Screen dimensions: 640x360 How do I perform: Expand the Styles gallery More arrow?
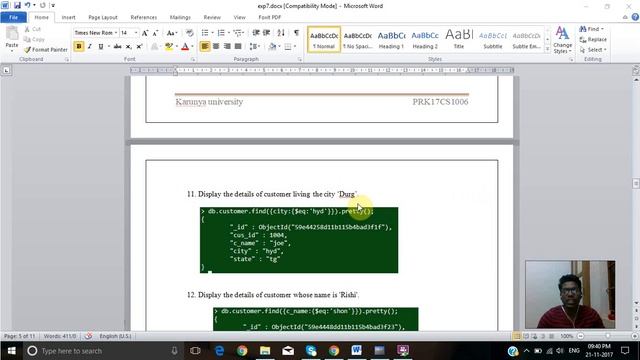[547, 49]
